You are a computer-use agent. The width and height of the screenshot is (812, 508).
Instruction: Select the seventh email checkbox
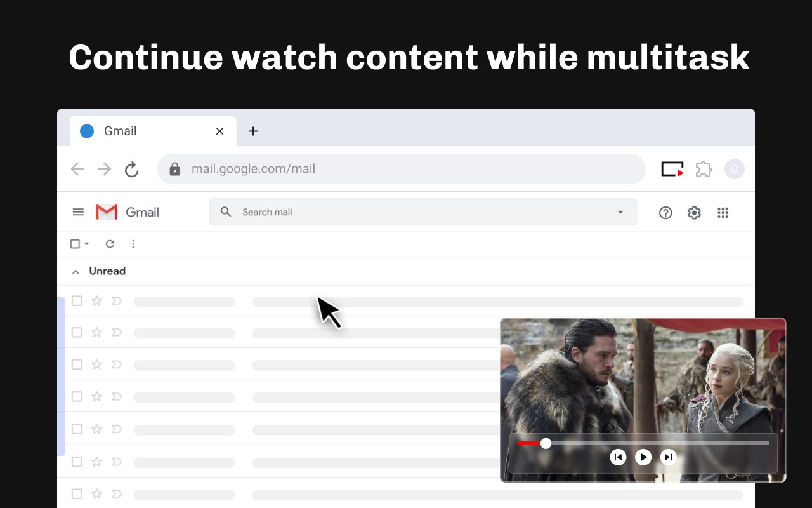(77, 493)
